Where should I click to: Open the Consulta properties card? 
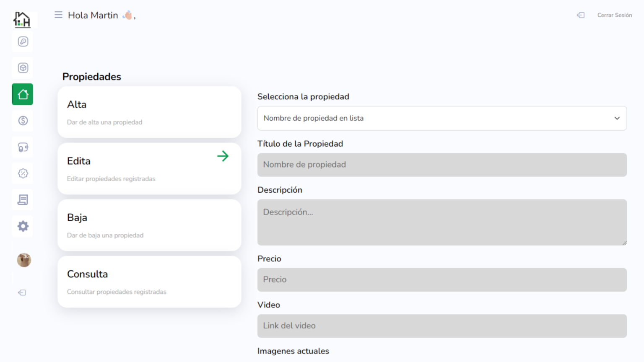pos(149,282)
